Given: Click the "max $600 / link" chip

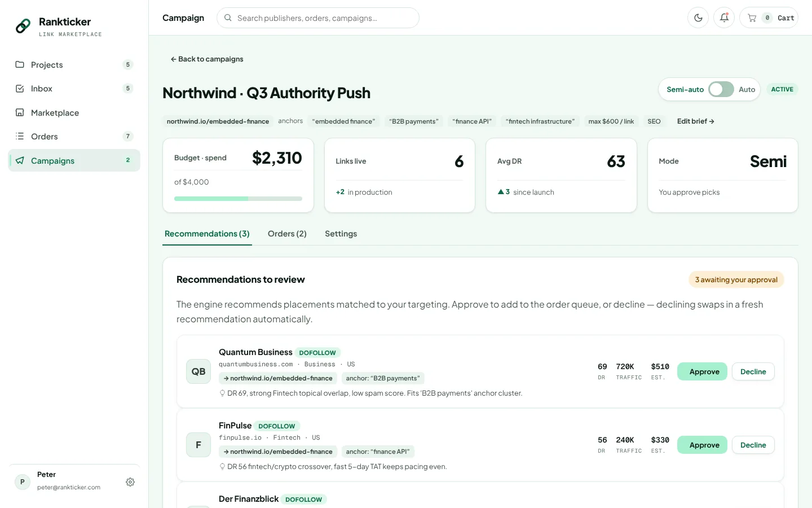Looking at the screenshot, I should (611, 121).
